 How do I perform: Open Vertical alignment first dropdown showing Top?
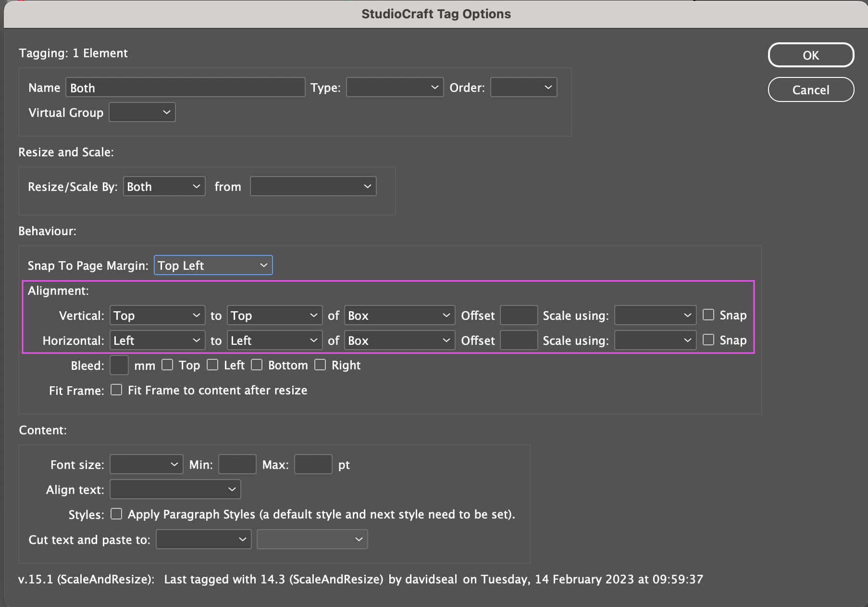coord(158,316)
